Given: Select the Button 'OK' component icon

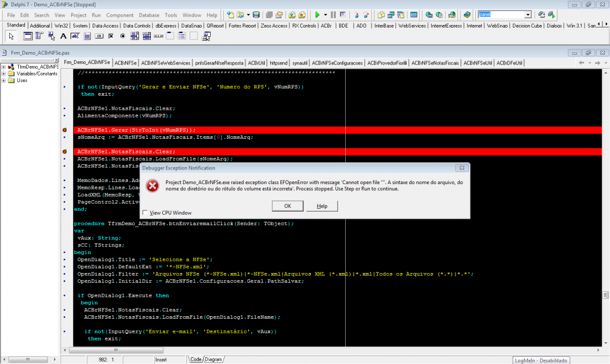Looking at the screenshot, I should [99, 36].
